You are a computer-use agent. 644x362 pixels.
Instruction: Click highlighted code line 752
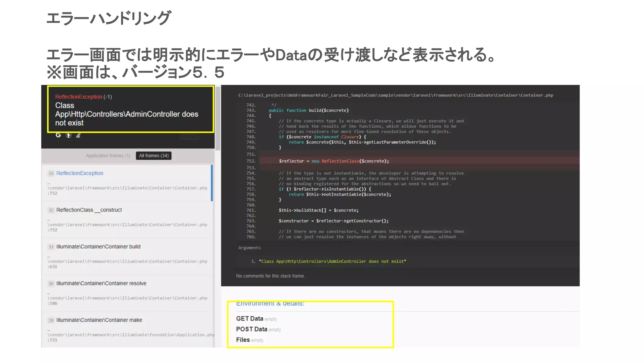(419, 161)
